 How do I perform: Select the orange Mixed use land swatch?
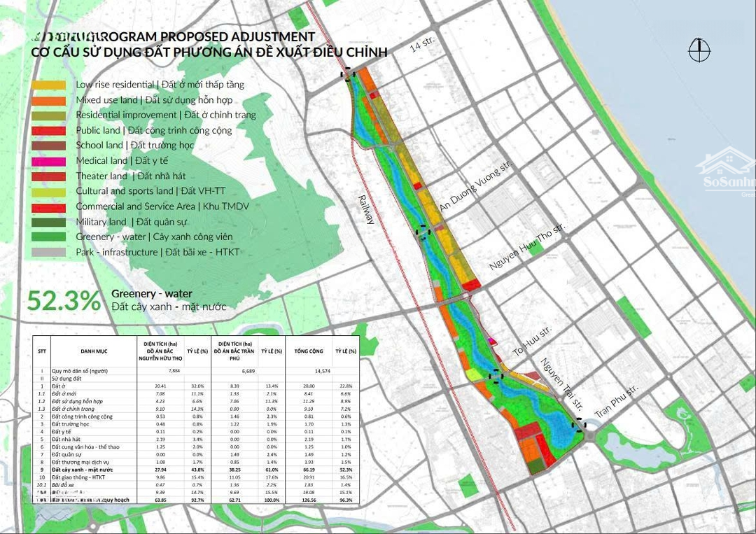(48, 100)
